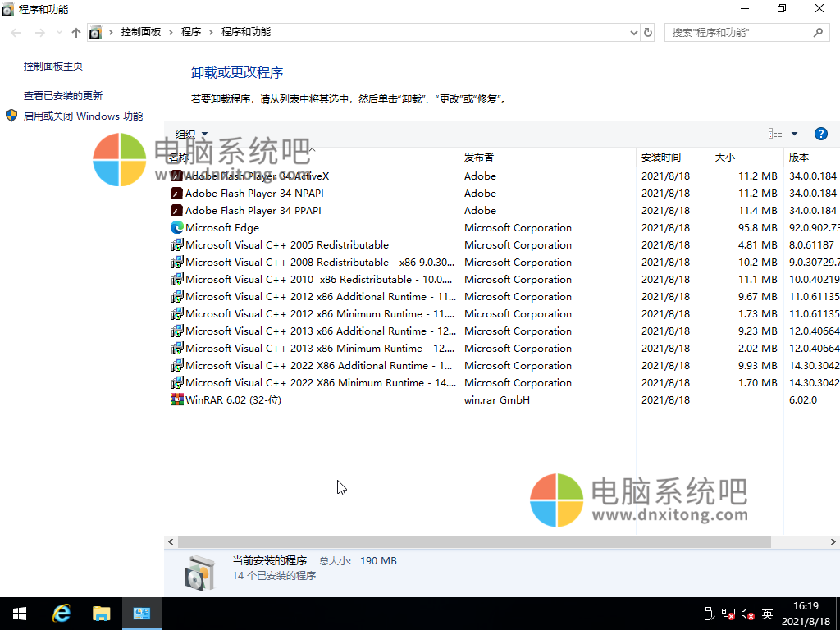Open 启用或关闭 Windows 功能
Image resolution: width=840 pixels, height=630 pixels.
pos(82,115)
